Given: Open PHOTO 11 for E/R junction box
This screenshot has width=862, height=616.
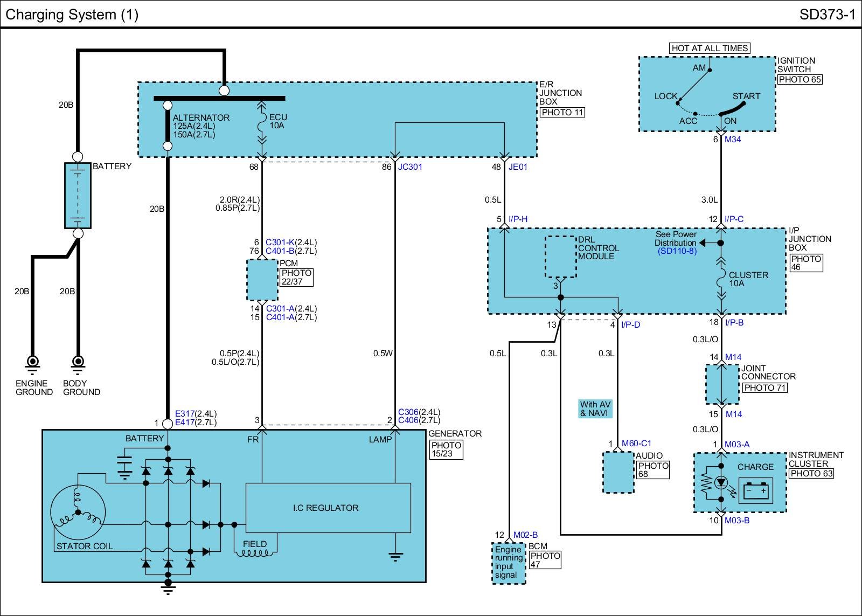Looking at the screenshot, I should click(562, 113).
